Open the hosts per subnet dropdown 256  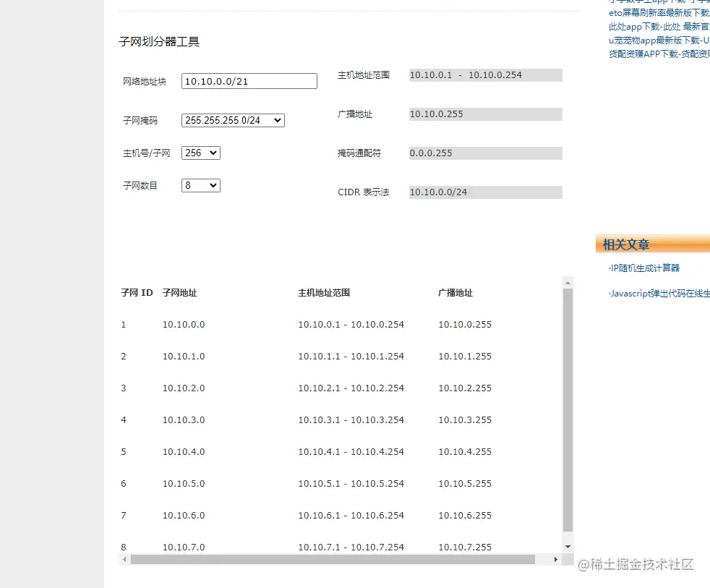point(200,153)
